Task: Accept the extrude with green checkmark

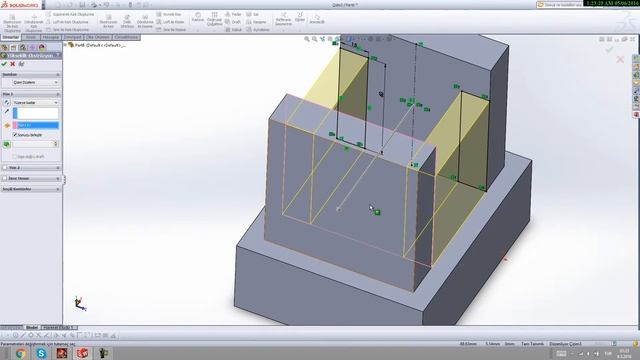Action: pos(4,64)
